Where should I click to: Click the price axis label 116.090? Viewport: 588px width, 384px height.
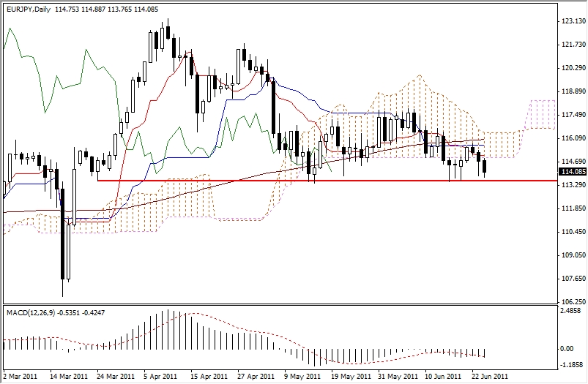(x=573, y=138)
